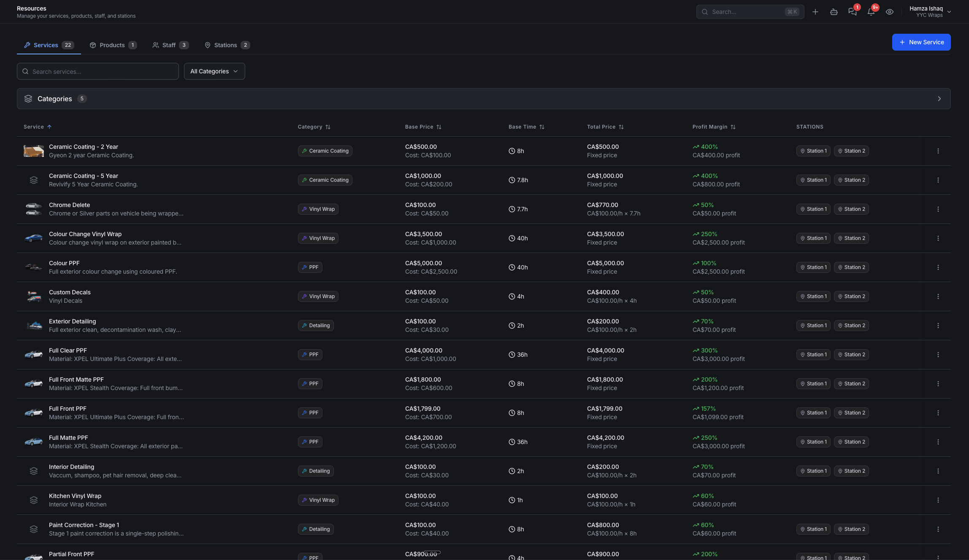The image size is (969, 560).
Task: Click Custom Decals thumbnail image
Action: point(34,296)
